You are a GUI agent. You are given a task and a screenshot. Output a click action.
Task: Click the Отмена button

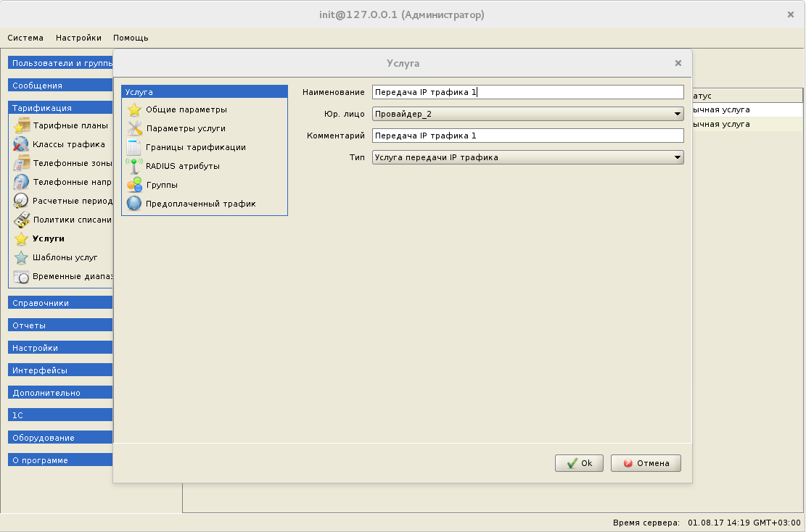click(645, 463)
